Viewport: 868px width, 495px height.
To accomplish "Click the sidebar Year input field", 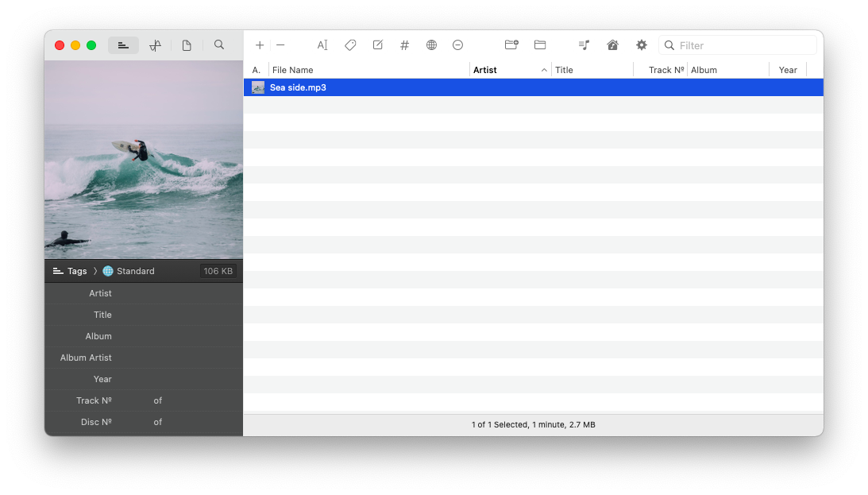I will pos(178,379).
